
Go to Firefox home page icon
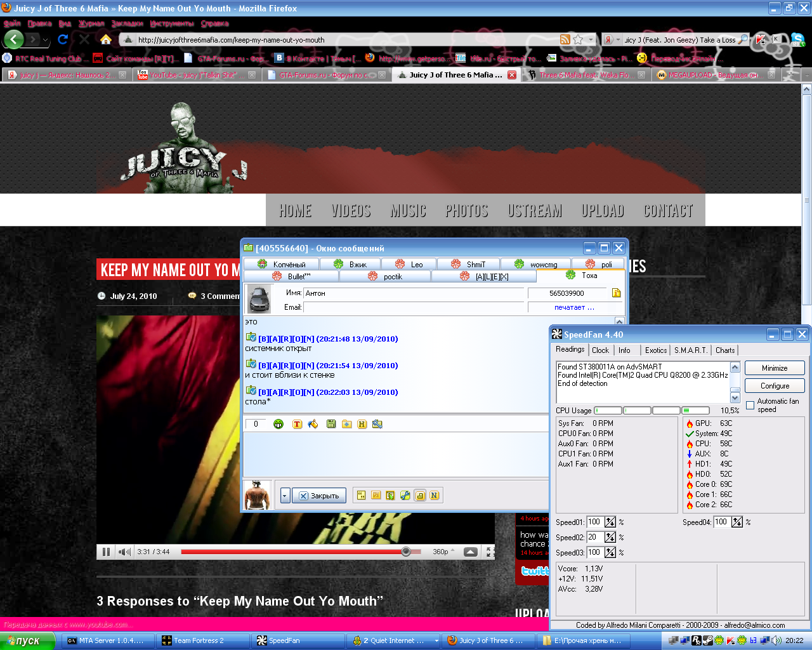(106, 39)
